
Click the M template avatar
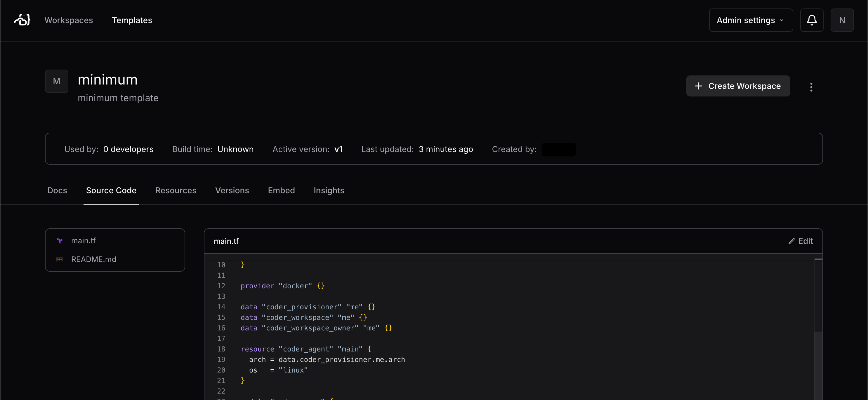click(57, 81)
